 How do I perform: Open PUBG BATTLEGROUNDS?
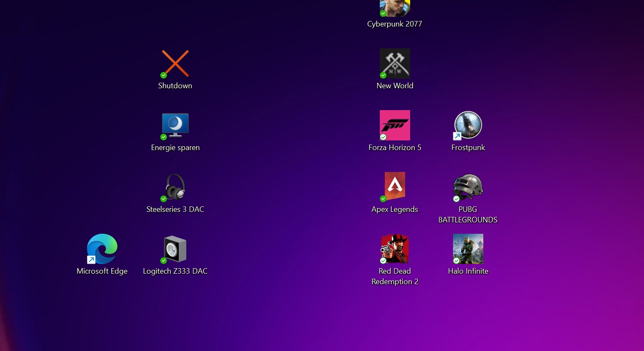click(x=468, y=187)
